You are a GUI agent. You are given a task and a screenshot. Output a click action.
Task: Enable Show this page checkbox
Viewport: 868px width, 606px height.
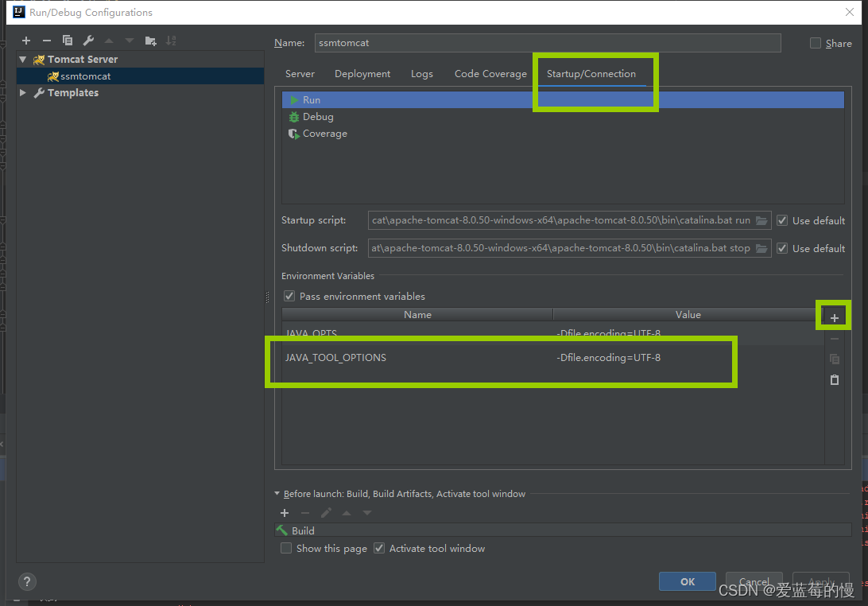tap(286, 549)
